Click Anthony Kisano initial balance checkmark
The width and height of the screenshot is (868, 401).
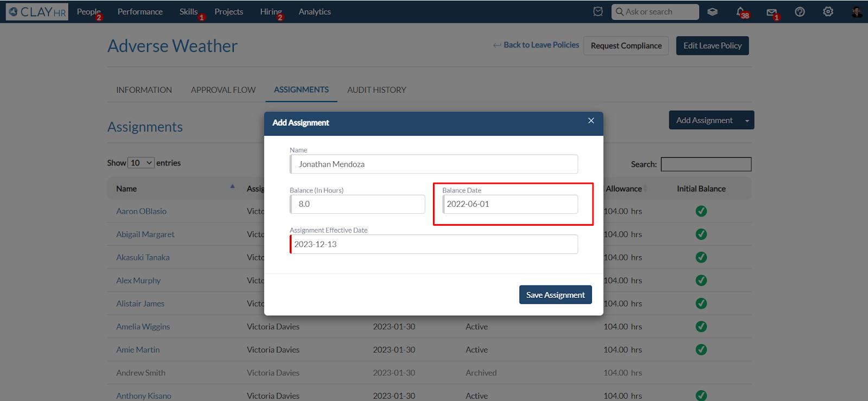[x=701, y=396]
